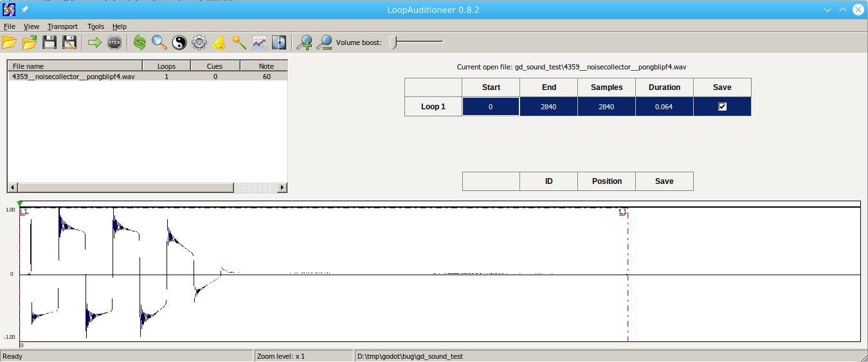
Task: Click the red line chart icon
Action: [259, 43]
